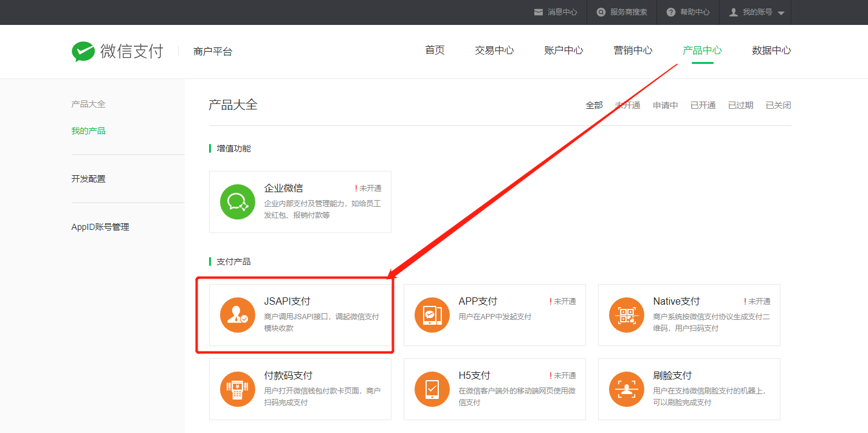Open 产品中心 navigation tab

[702, 50]
